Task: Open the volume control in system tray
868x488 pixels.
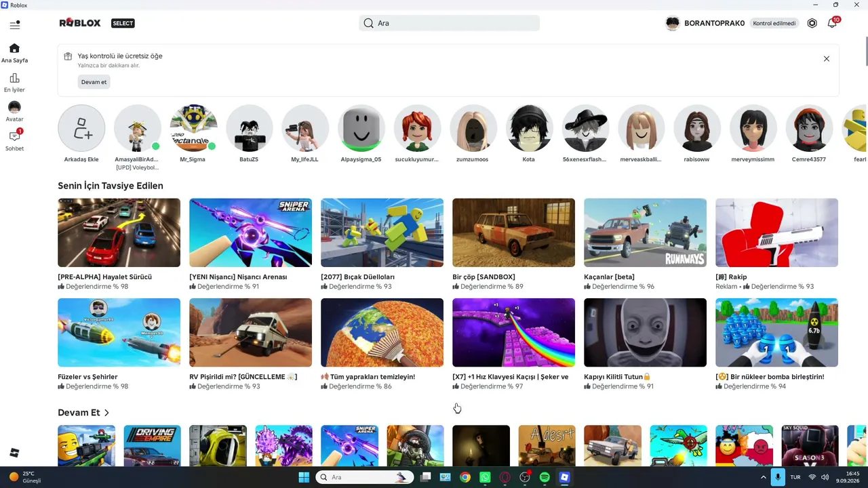Action: (x=825, y=477)
